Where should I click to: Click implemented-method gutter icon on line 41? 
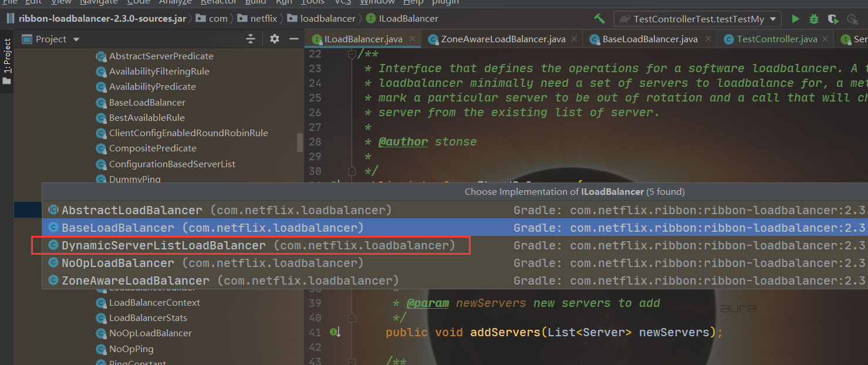[336, 332]
